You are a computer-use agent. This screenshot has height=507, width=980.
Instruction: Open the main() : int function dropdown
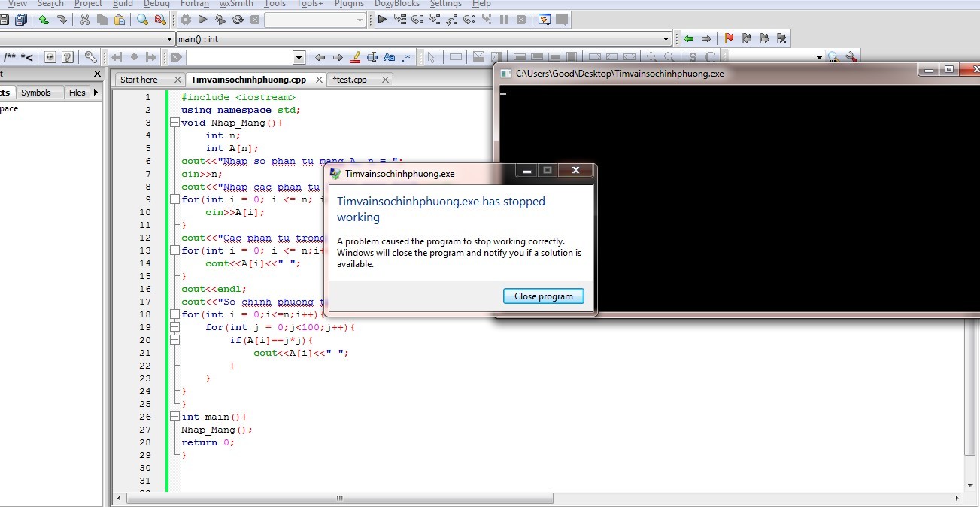[x=666, y=38]
